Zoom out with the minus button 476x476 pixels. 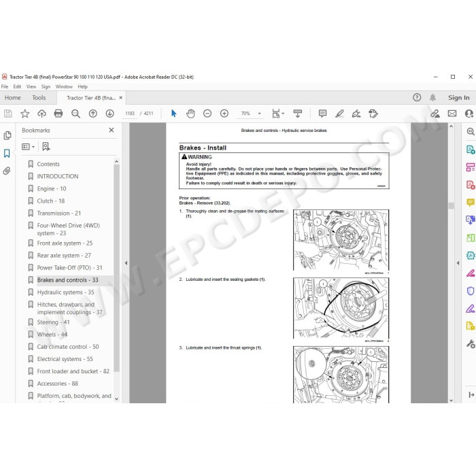(x=207, y=114)
